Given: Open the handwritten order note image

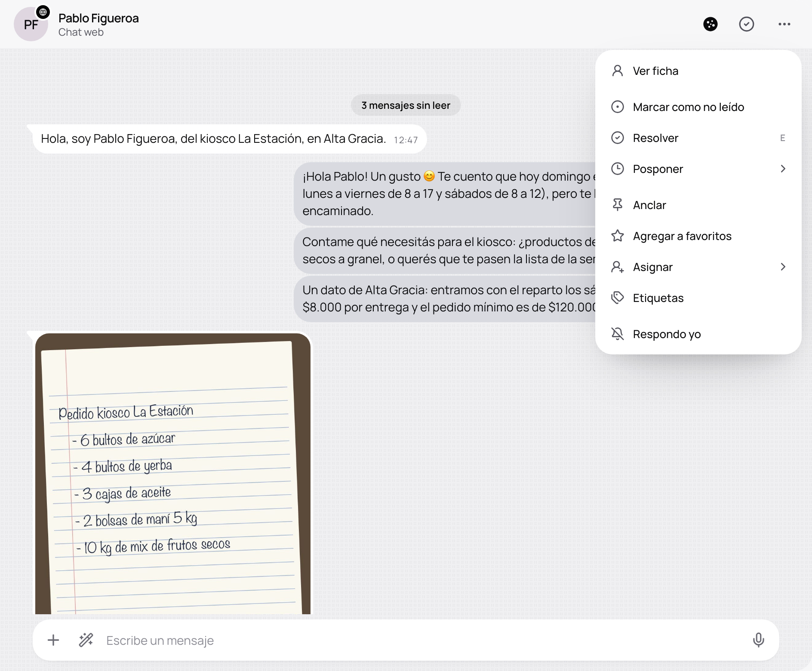Looking at the screenshot, I should point(173,473).
